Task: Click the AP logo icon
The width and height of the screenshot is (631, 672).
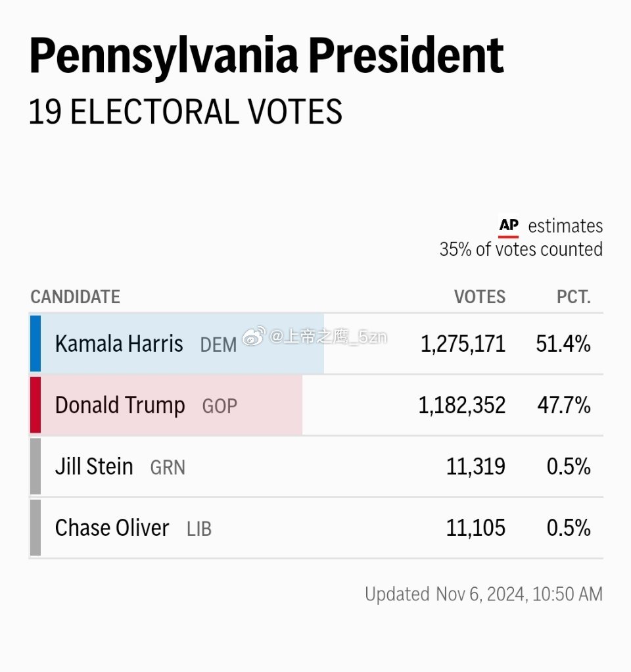Action: tap(509, 227)
